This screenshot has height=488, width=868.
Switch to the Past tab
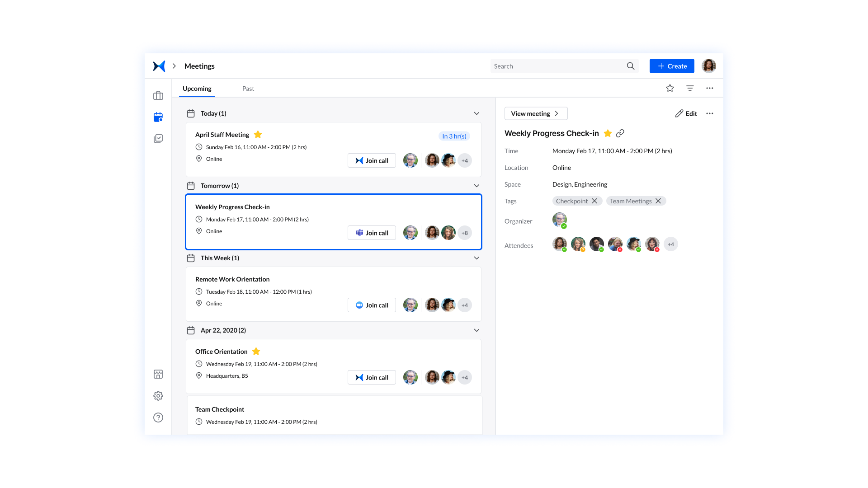pyautogui.click(x=248, y=88)
